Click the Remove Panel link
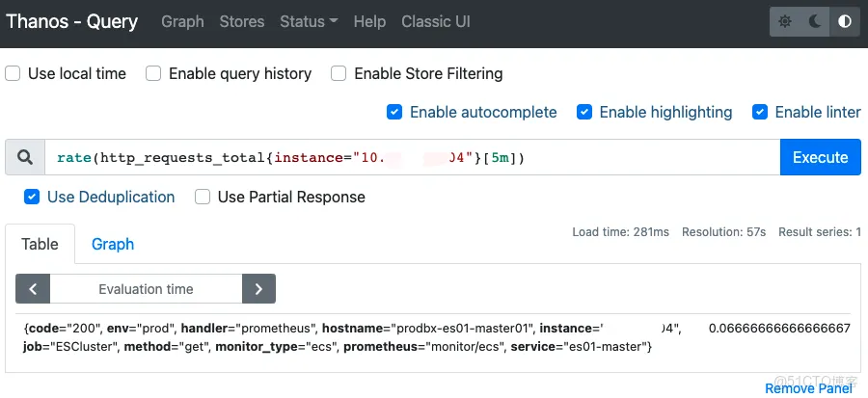 point(808,387)
